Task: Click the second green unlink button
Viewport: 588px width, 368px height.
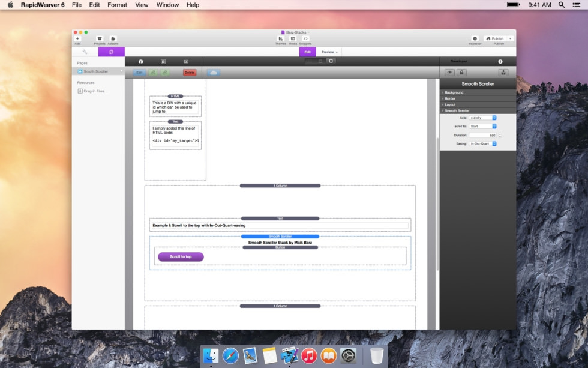Action: 165,73
